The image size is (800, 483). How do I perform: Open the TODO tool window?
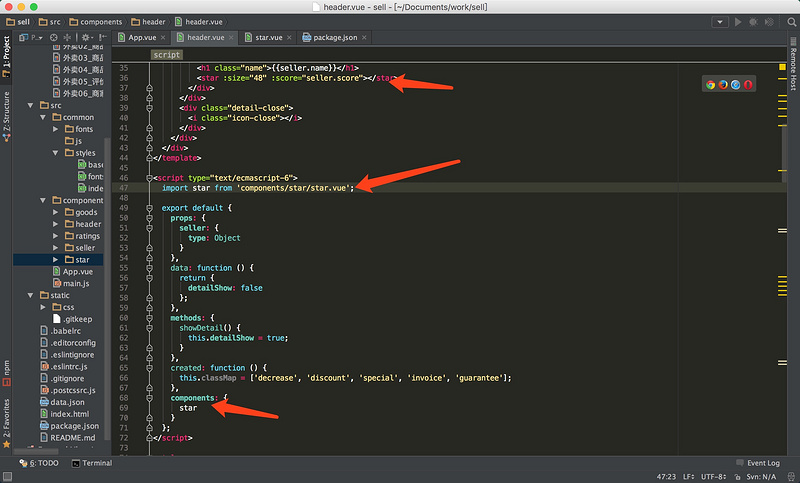(x=39, y=463)
